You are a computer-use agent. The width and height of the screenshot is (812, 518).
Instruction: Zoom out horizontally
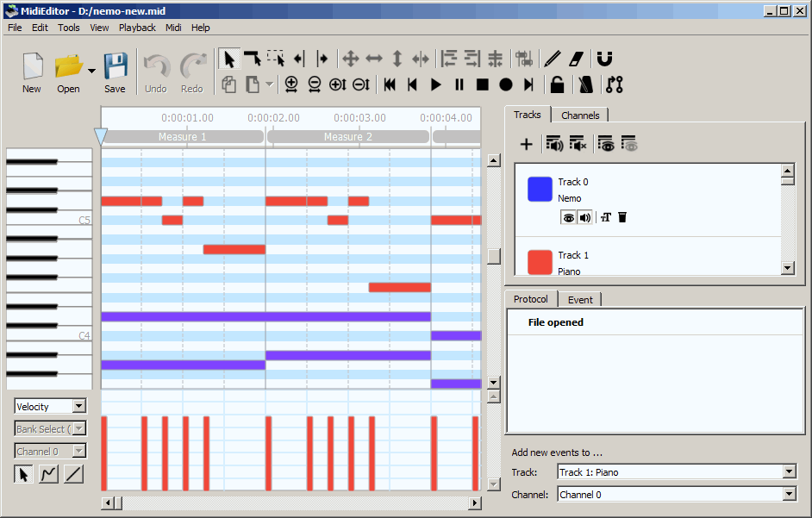pyautogui.click(x=315, y=84)
